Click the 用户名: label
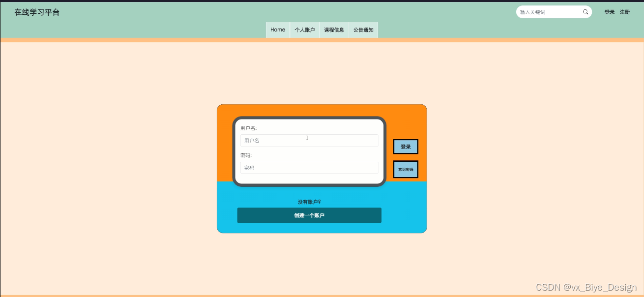 pos(248,128)
